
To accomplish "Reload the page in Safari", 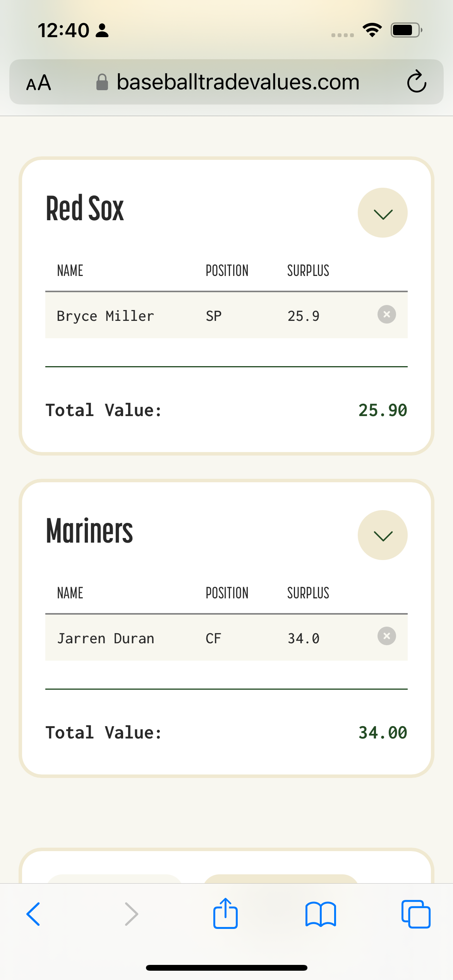I will (417, 82).
